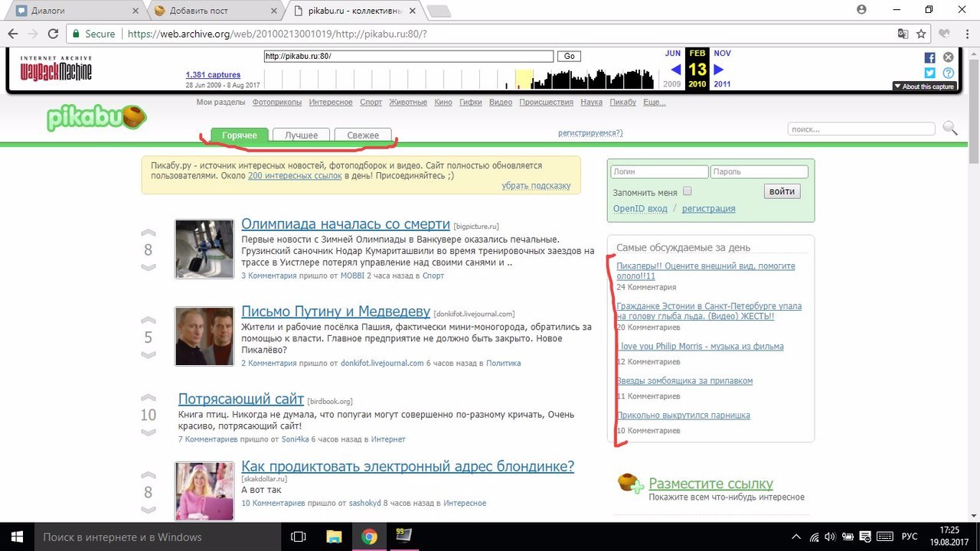Click the войти login button
The width and height of the screenshot is (980, 551).
click(782, 191)
